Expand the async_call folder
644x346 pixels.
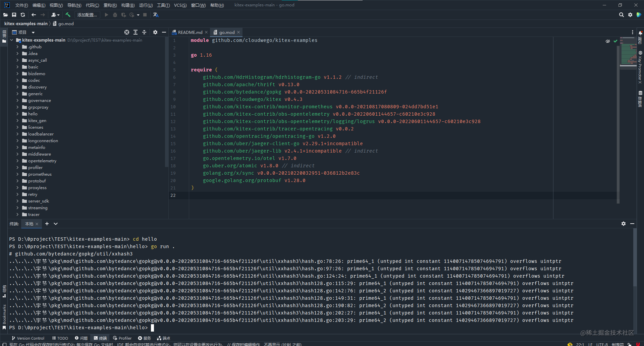coord(17,60)
